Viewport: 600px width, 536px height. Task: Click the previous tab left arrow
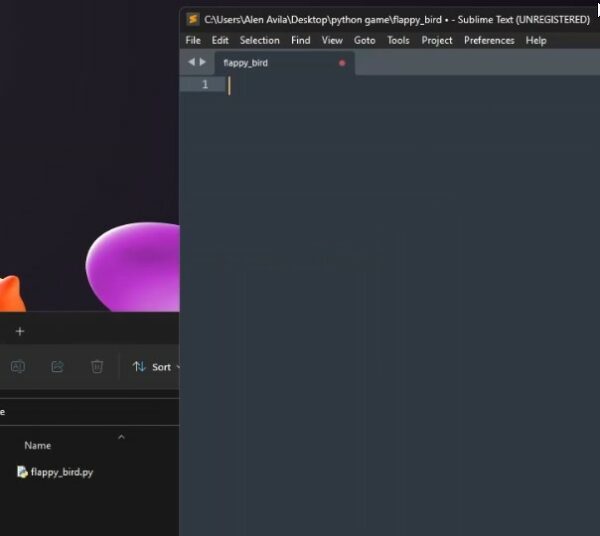point(191,62)
